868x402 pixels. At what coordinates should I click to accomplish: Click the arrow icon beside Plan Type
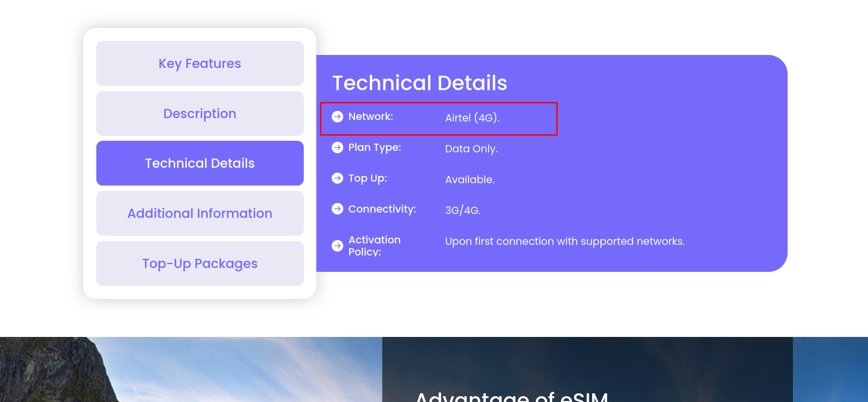[x=337, y=147]
